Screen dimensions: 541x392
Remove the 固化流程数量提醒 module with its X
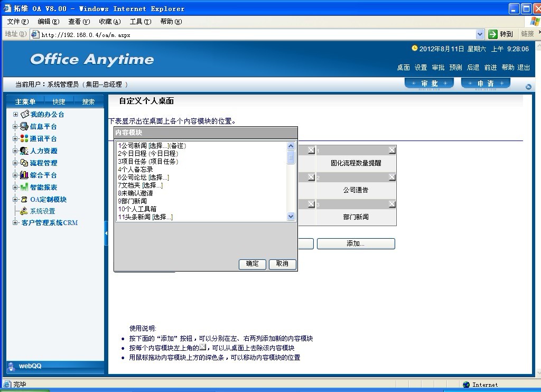click(391, 150)
